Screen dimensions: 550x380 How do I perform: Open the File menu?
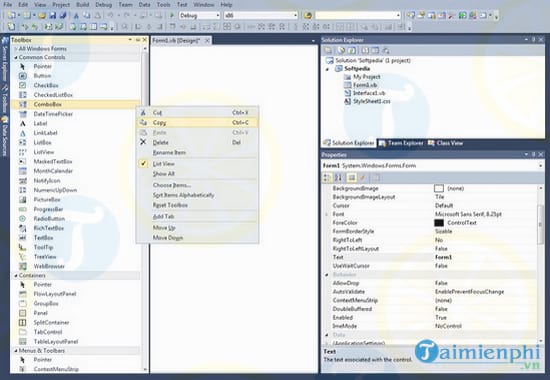7,5
